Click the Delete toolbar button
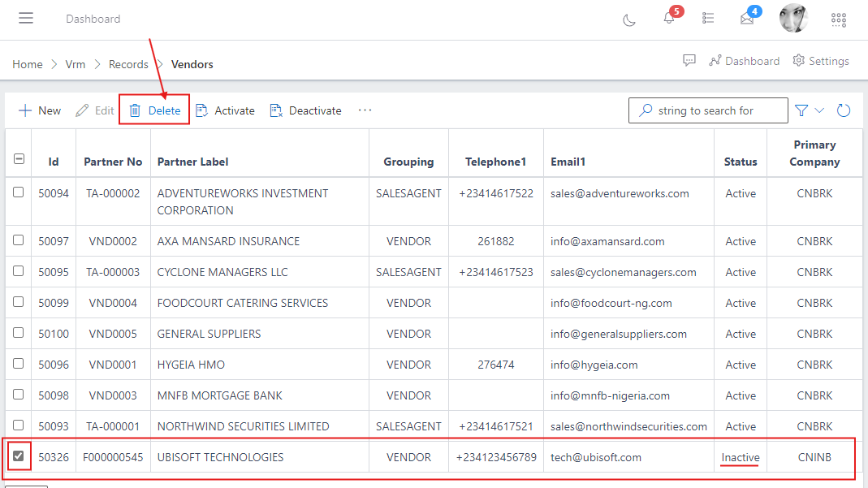 point(153,110)
